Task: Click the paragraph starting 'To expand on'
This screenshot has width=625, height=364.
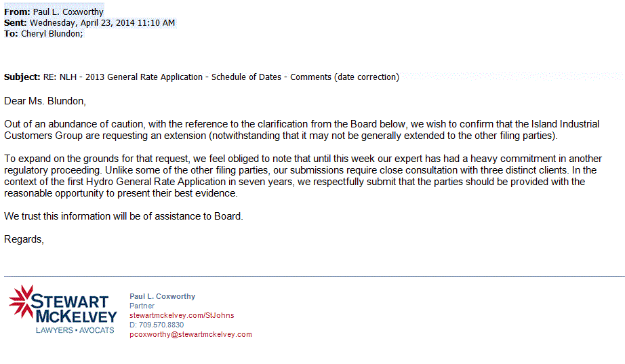Action: [x=303, y=176]
